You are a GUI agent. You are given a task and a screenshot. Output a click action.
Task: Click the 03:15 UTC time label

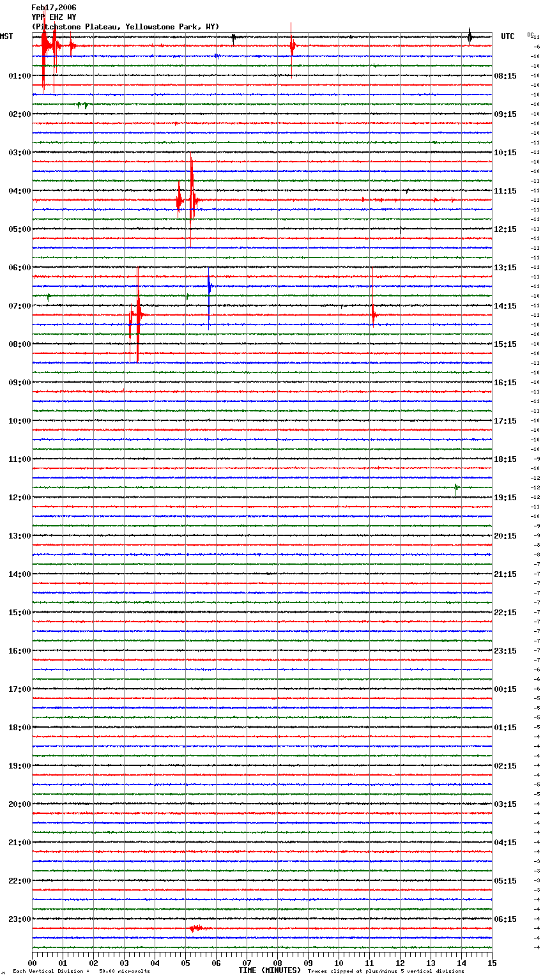pyautogui.click(x=505, y=804)
